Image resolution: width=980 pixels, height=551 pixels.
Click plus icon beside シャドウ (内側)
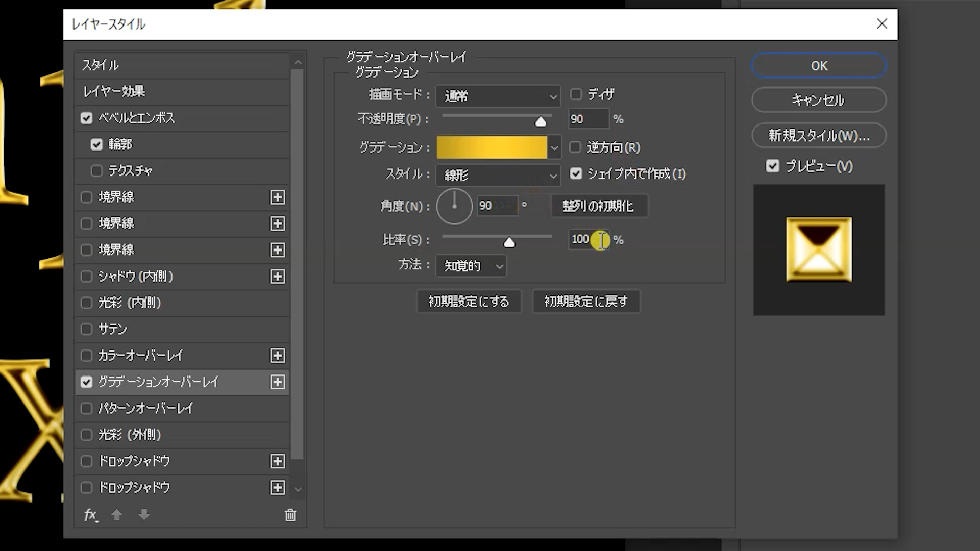coord(277,277)
